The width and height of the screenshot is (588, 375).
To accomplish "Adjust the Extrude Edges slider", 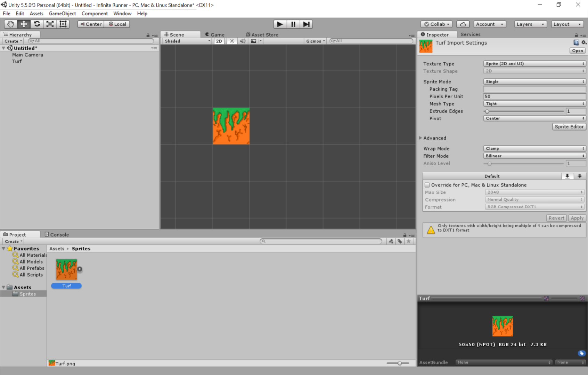I will click(x=487, y=111).
